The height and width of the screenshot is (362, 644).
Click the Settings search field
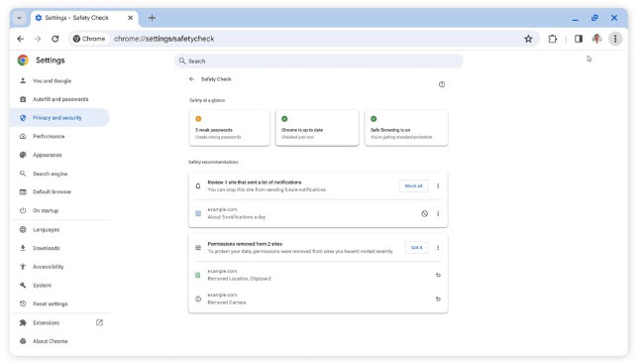[319, 60]
